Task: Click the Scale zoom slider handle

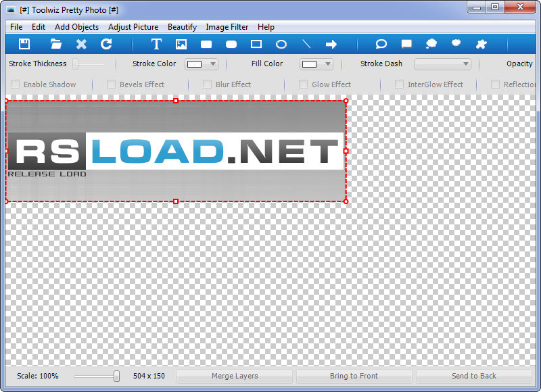Action: pos(116,376)
